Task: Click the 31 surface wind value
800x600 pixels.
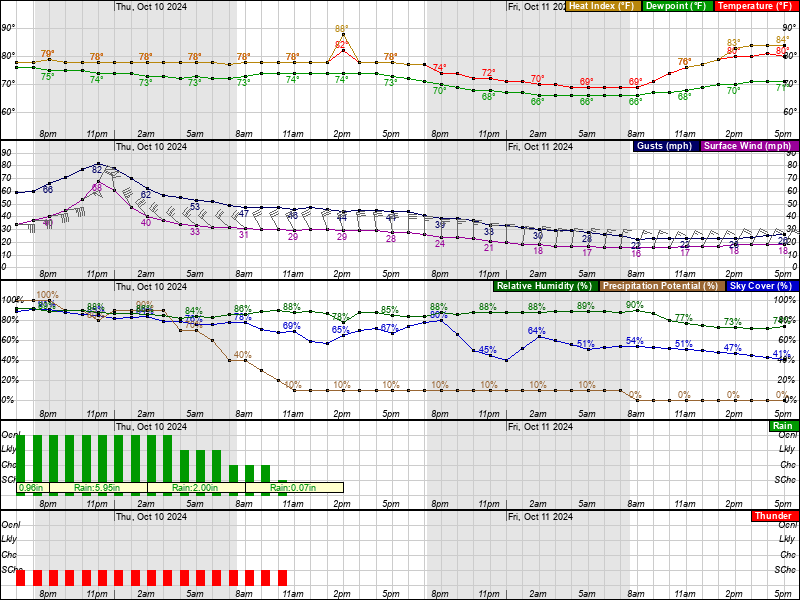Action: [244, 235]
